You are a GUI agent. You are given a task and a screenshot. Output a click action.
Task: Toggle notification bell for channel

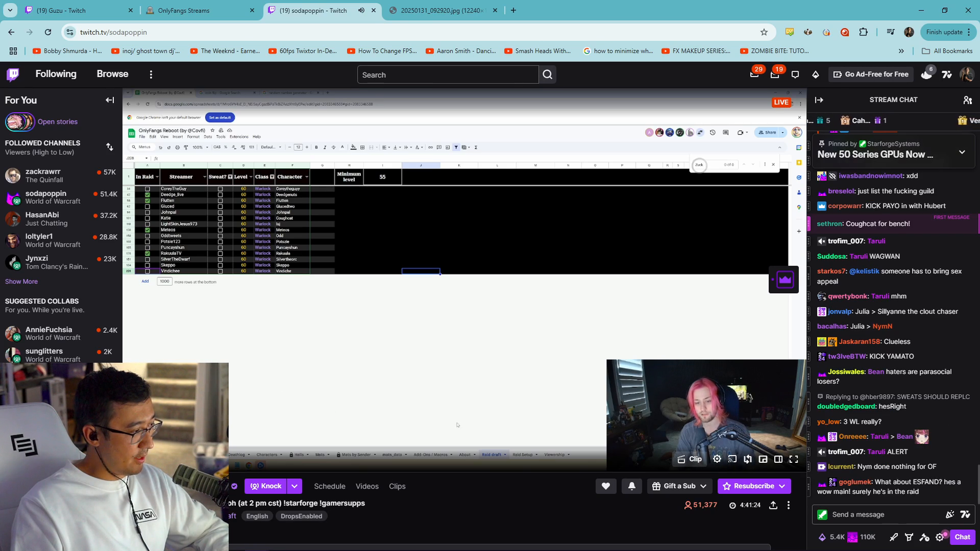tap(631, 486)
